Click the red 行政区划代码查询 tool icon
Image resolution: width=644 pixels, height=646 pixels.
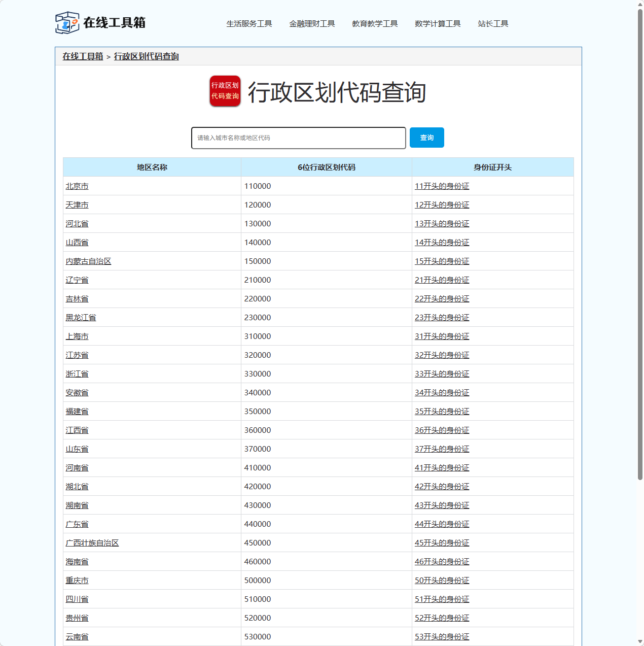pos(225,92)
